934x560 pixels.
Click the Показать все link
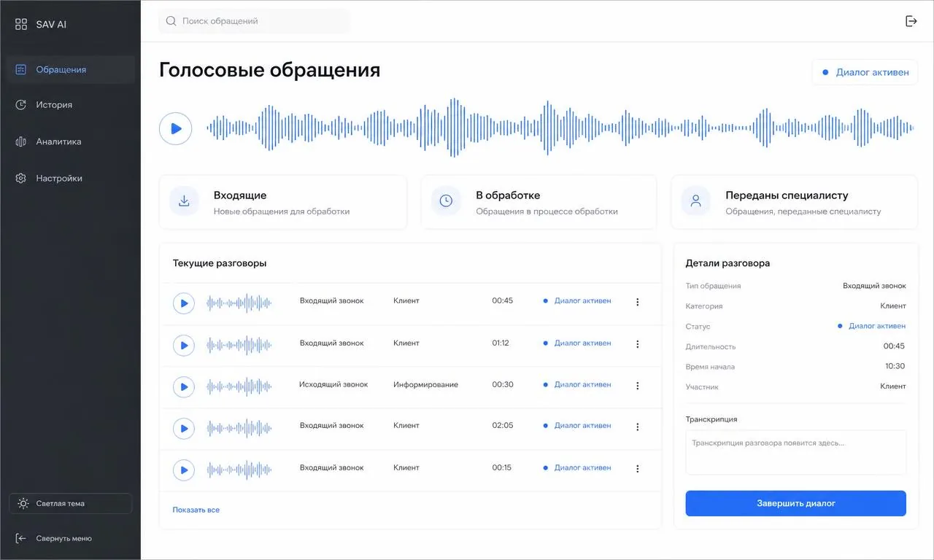[196, 510]
